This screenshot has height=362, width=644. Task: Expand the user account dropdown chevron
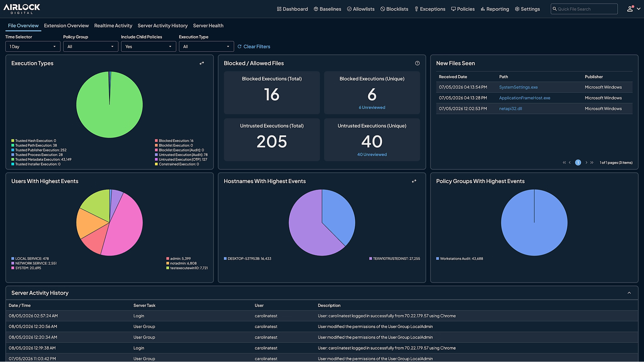pos(639,9)
